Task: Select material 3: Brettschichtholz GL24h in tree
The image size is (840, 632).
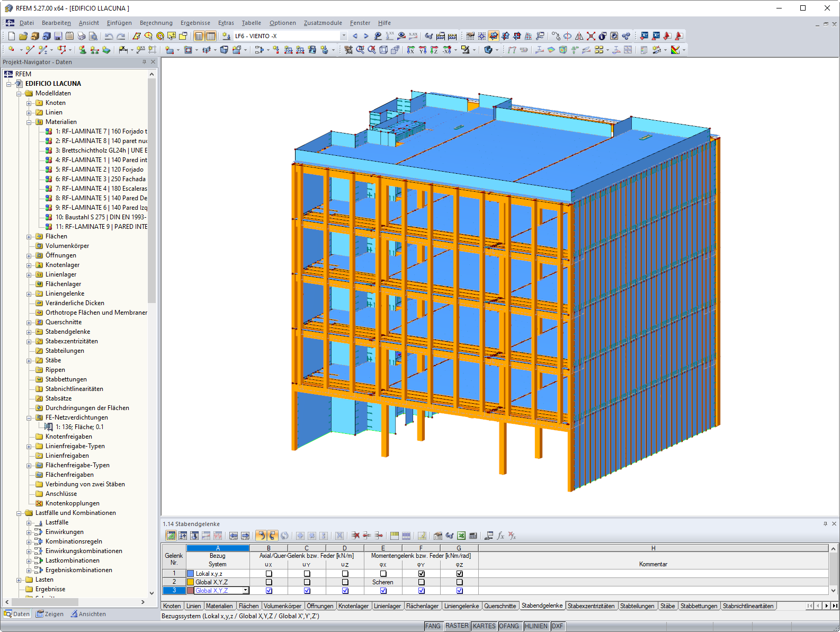Action: click(101, 150)
